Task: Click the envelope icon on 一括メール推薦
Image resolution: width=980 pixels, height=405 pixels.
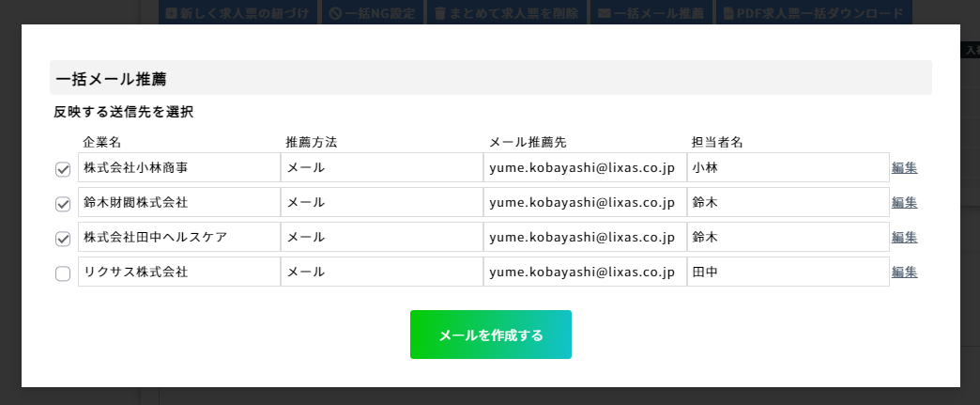Action: 604,13
